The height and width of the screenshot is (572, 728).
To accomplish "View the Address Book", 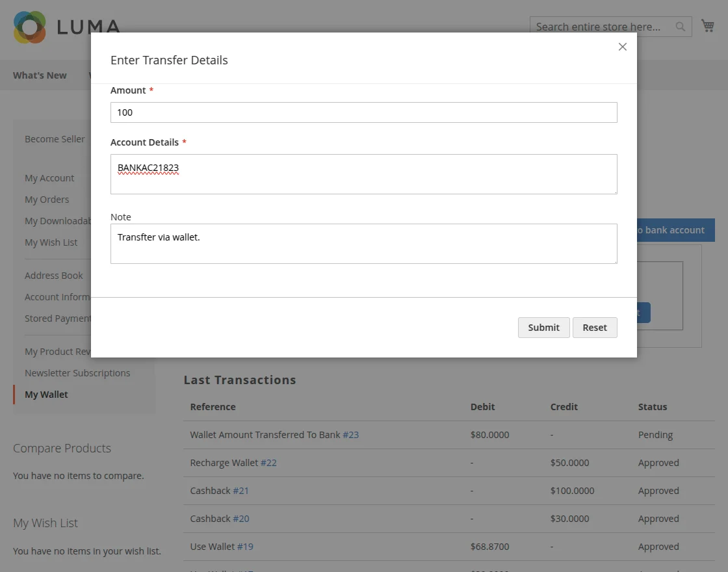I will [x=53, y=275].
